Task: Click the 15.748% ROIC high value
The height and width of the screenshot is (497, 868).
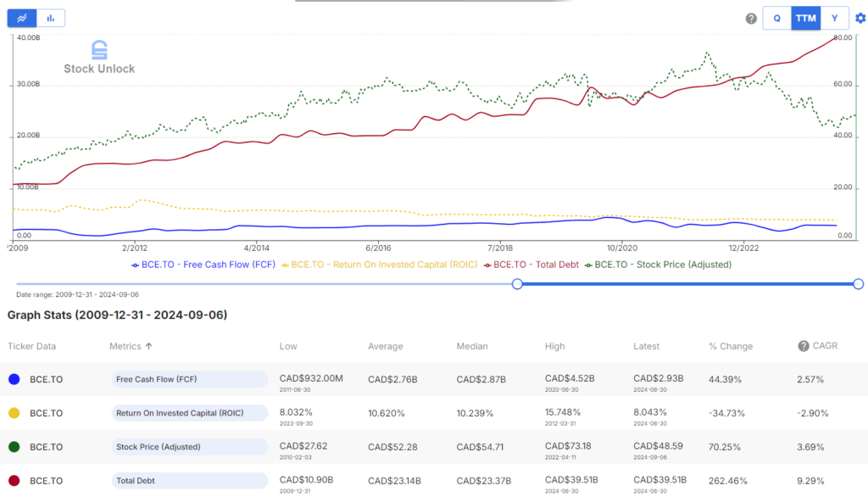Action: click(563, 412)
